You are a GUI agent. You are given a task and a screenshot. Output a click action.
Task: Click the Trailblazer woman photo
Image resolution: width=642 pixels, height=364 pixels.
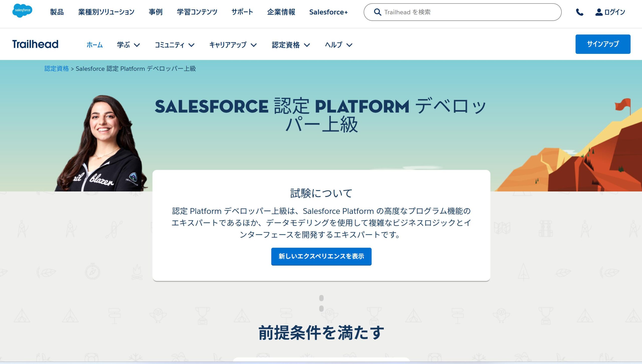tap(102, 143)
